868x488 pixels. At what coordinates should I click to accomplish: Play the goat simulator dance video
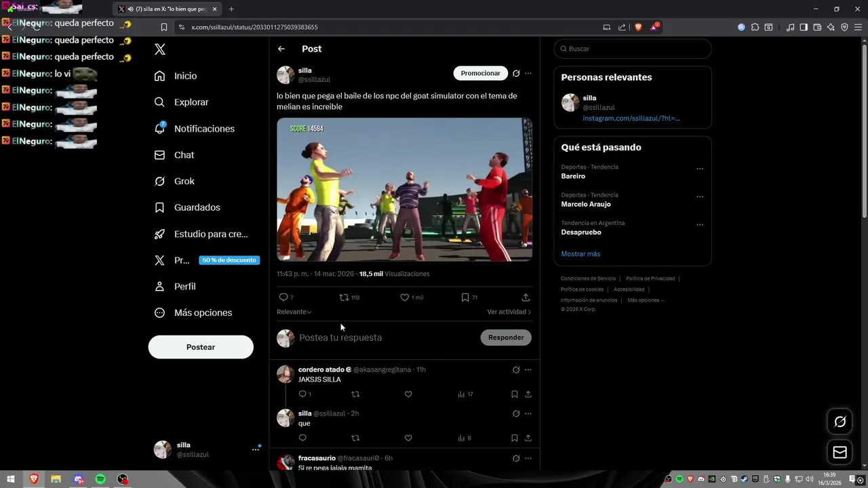tap(404, 190)
